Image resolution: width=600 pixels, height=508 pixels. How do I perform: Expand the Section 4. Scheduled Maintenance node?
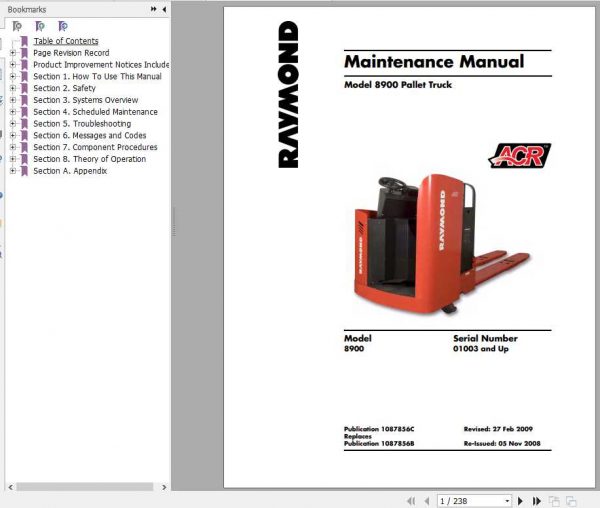(13, 112)
